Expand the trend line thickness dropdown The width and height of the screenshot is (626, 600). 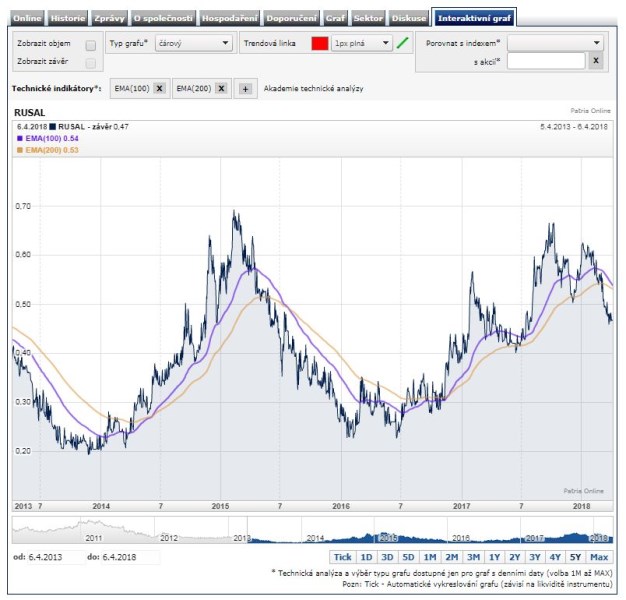click(362, 44)
